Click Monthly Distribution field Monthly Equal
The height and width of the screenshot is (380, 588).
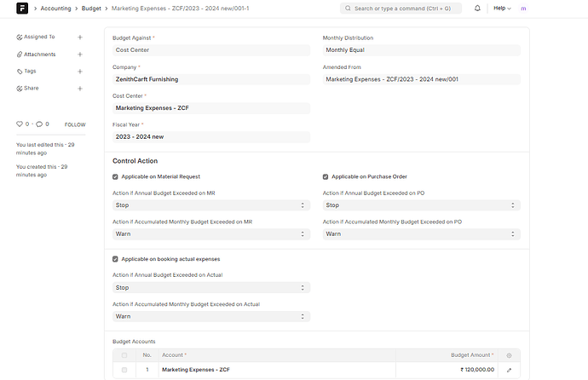pos(422,49)
